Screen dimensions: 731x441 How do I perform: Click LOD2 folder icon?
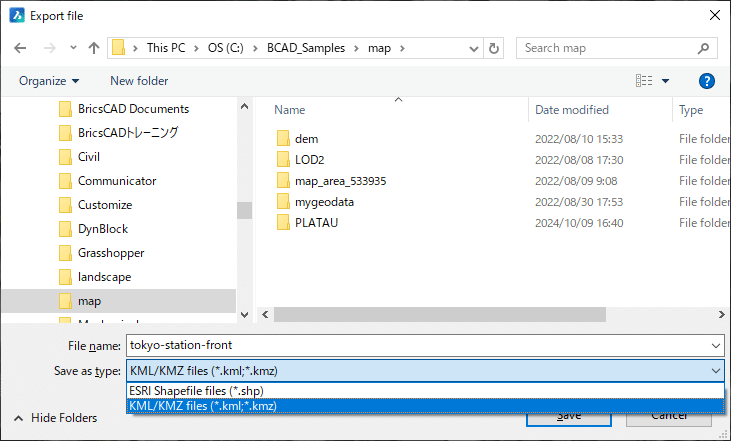click(x=283, y=159)
